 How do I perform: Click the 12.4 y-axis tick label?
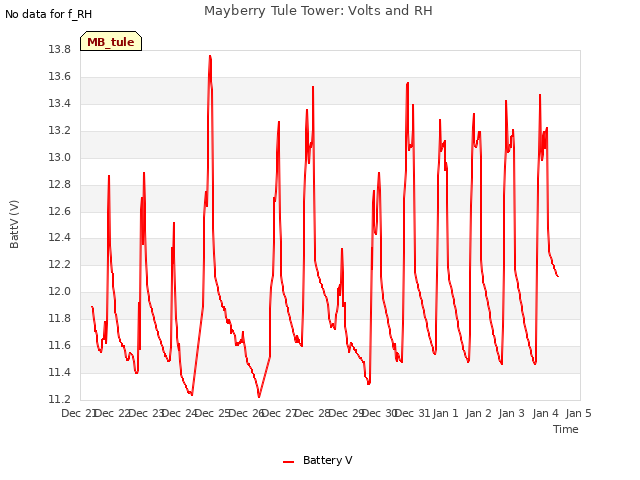60,238
